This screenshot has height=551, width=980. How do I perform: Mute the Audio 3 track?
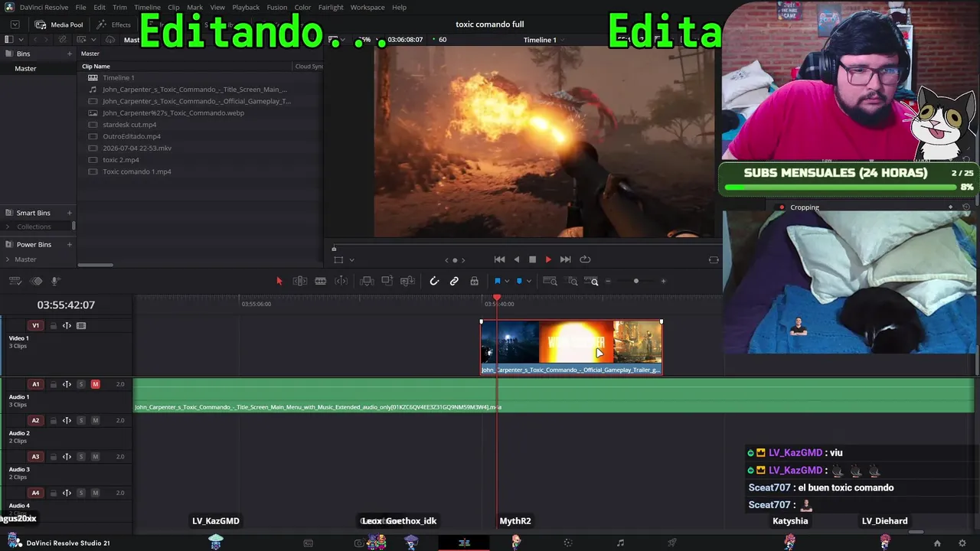(96, 457)
